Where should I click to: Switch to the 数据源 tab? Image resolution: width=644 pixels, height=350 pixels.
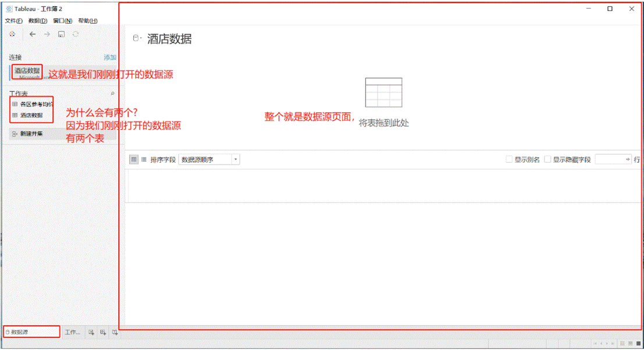tap(31, 332)
